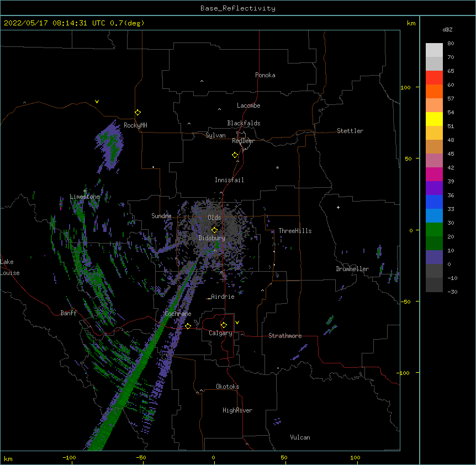
Task: Click the yellow station marker south of RedDeer
Action: (235, 155)
